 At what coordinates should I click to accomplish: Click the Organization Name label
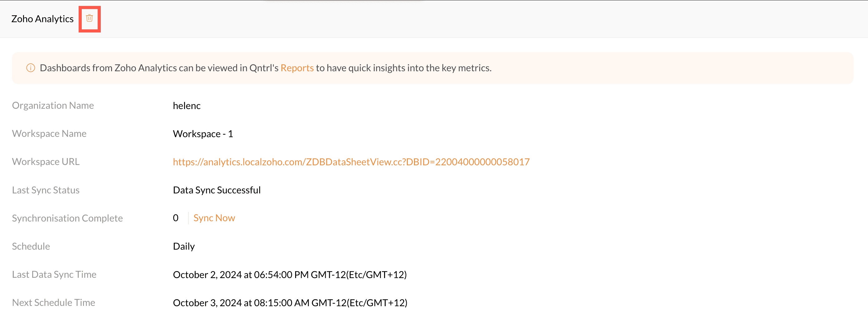click(x=53, y=106)
